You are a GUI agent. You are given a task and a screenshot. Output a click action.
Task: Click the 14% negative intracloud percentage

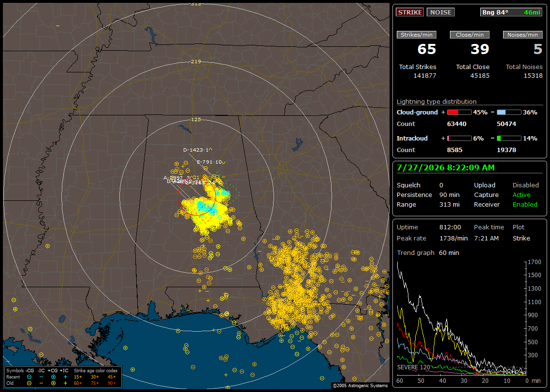pos(530,139)
